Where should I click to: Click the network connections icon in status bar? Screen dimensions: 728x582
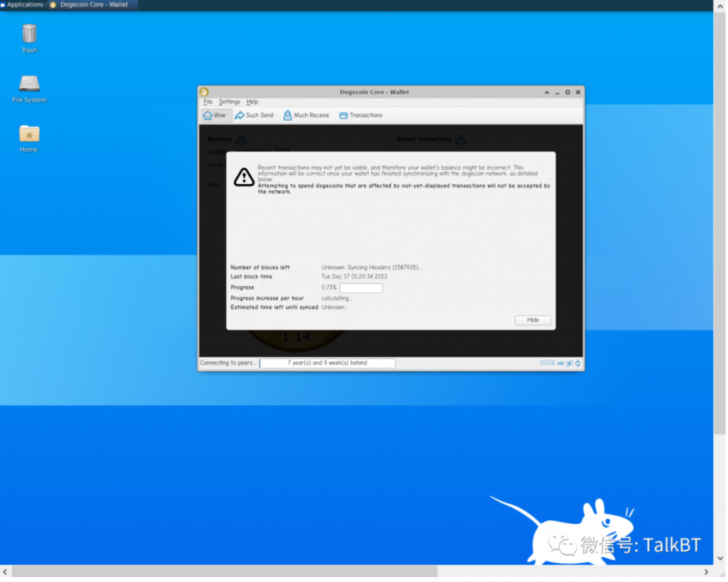tap(569, 363)
